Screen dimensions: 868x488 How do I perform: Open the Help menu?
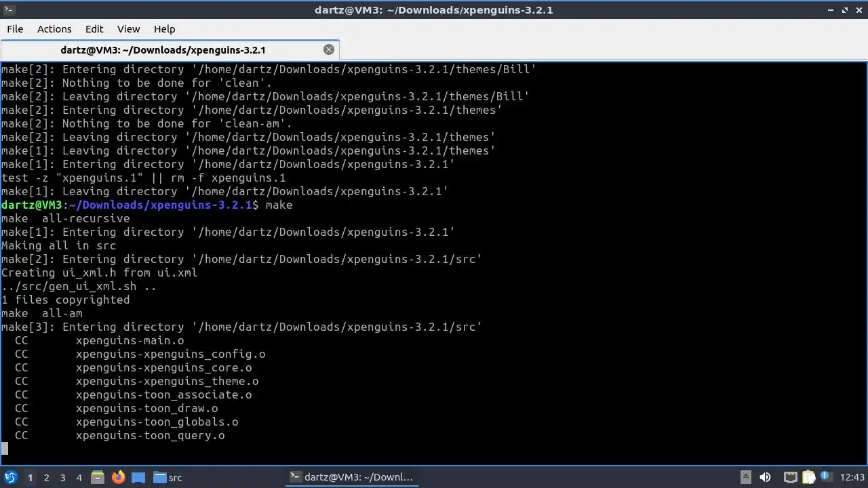point(164,29)
